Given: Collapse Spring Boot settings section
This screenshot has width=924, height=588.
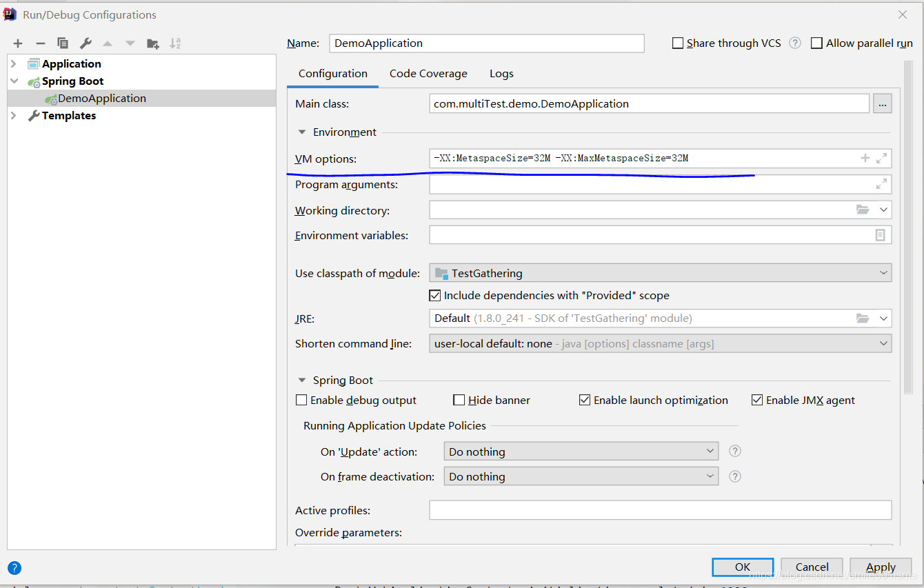Looking at the screenshot, I should (x=301, y=380).
